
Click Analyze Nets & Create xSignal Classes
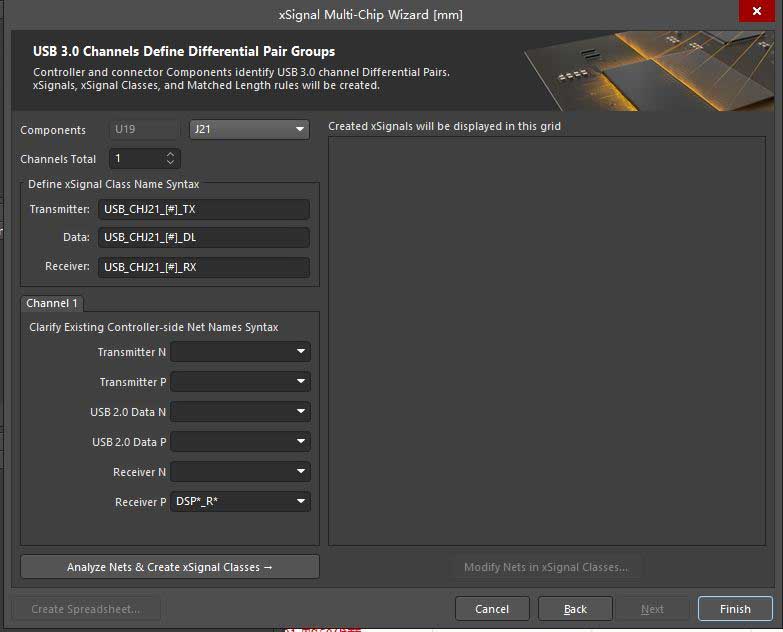(x=170, y=567)
